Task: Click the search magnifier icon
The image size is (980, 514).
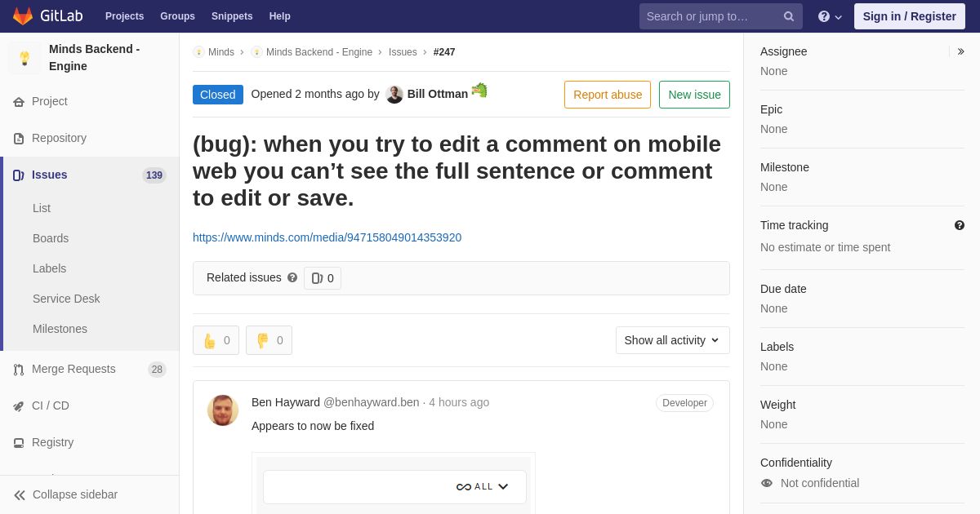Action: pyautogui.click(x=789, y=16)
